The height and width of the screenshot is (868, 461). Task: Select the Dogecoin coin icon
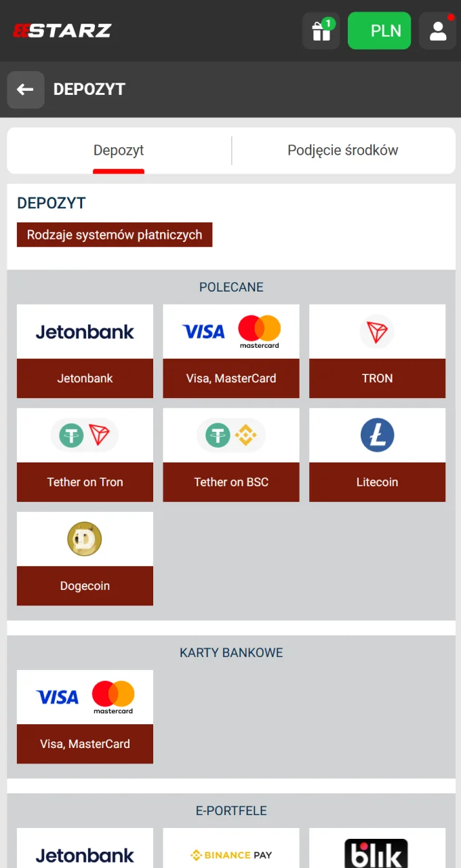point(85,538)
